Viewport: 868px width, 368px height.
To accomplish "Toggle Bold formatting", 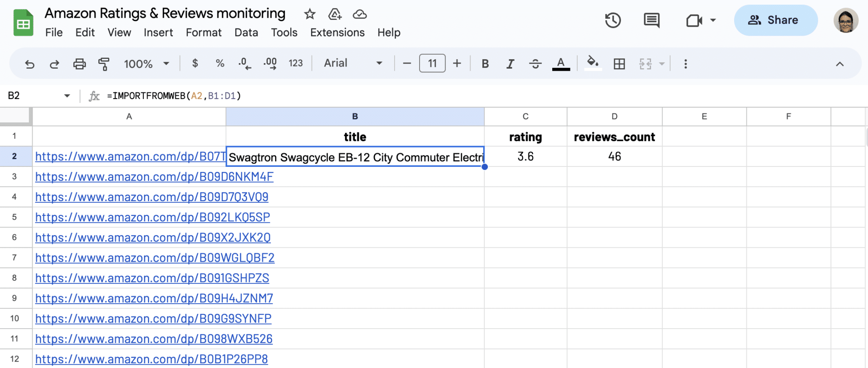I will pos(485,64).
